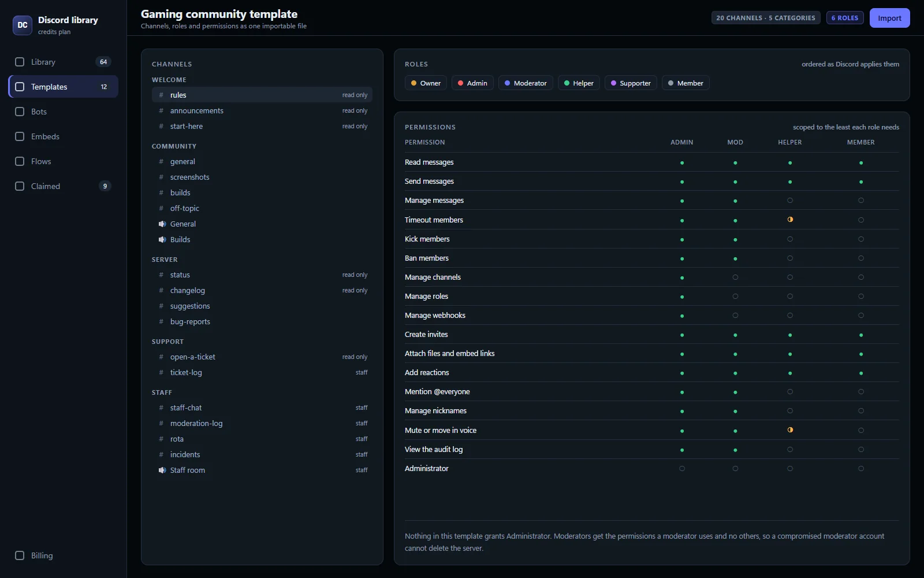Click Mod's empty Manage channels circle

click(735, 277)
